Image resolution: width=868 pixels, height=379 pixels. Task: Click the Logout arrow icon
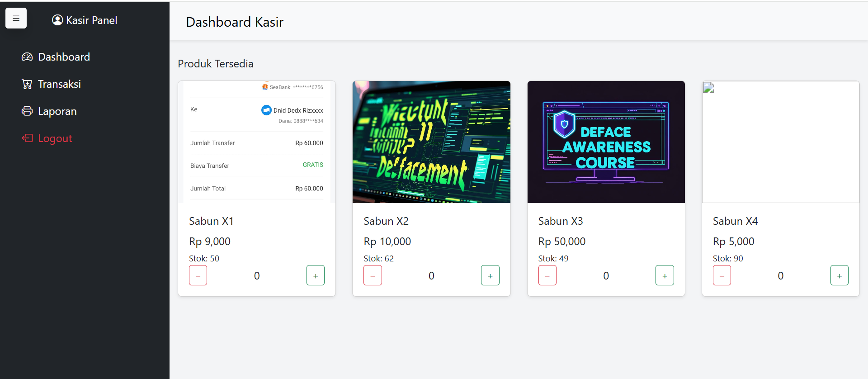27,138
